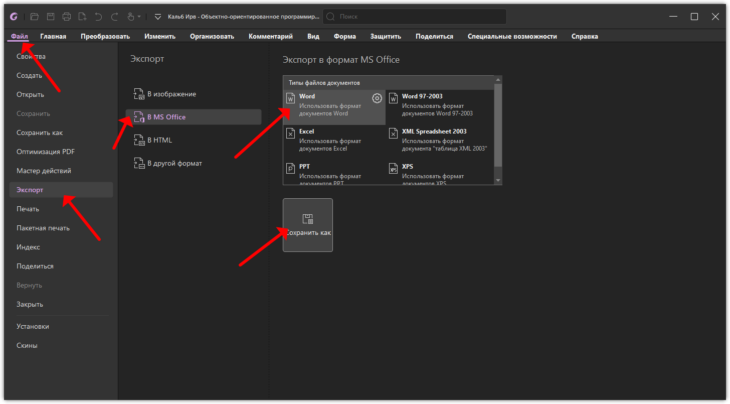This screenshot has width=730, height=404.
Task: Switch to the Комментарий tab
Action: click(x=270, y=36)
